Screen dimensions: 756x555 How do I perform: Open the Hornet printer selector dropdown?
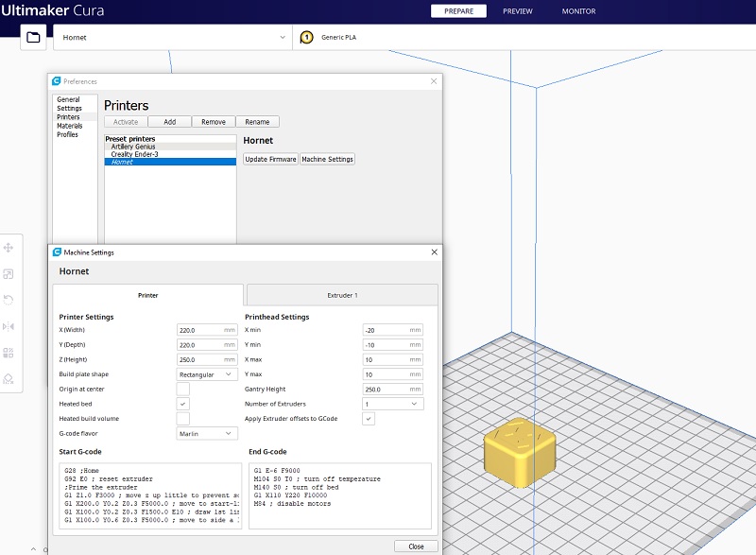tap(173, 37)
